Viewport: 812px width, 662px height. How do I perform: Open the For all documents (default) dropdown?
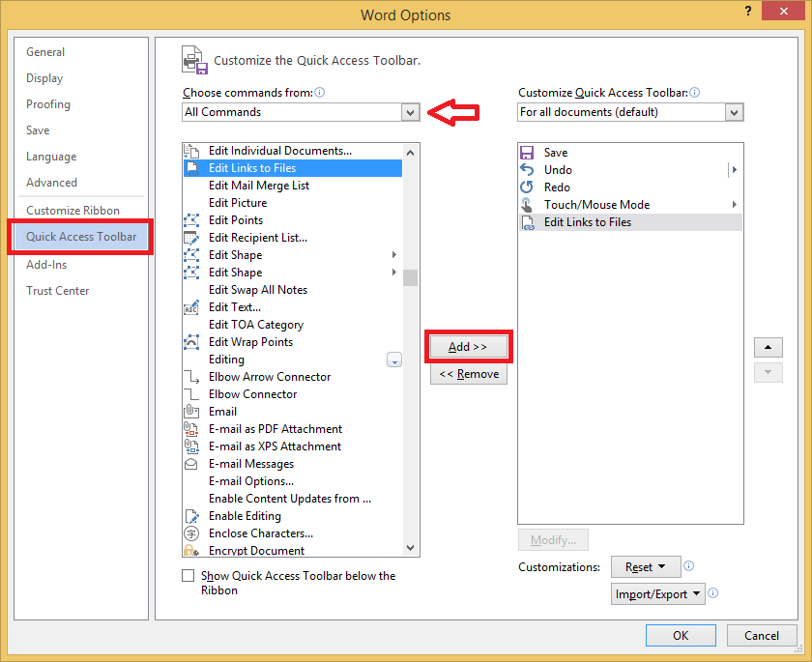pos(734,112)
